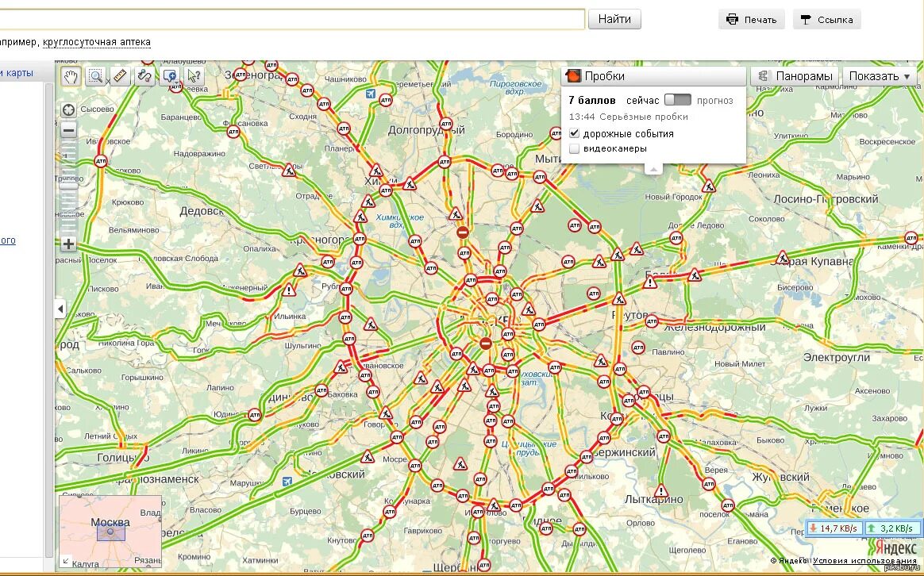
Task: Click the Найти search button
Action: click(x=614, y=19)
